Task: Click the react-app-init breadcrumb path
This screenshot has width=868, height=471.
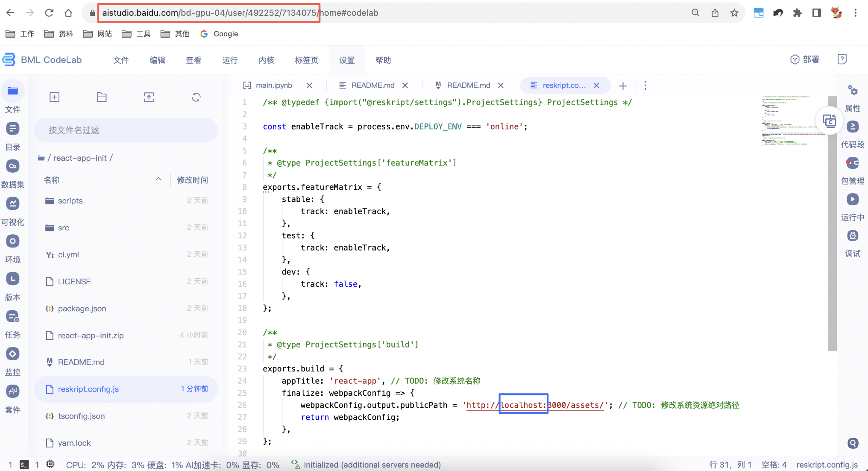Action: click(80, 158)
